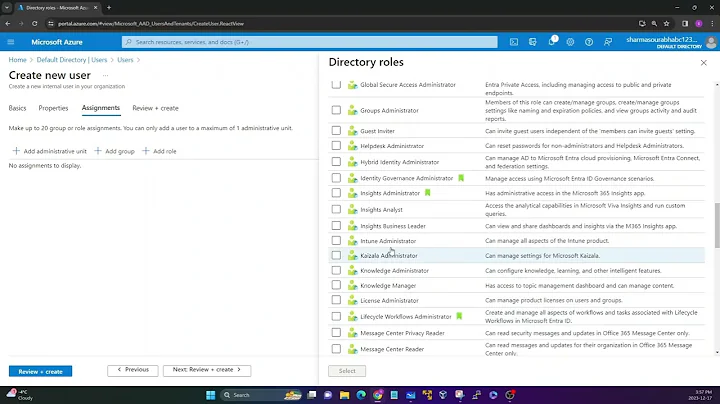Click the role icon next to Intune Administrator

[x=352, y=241]
